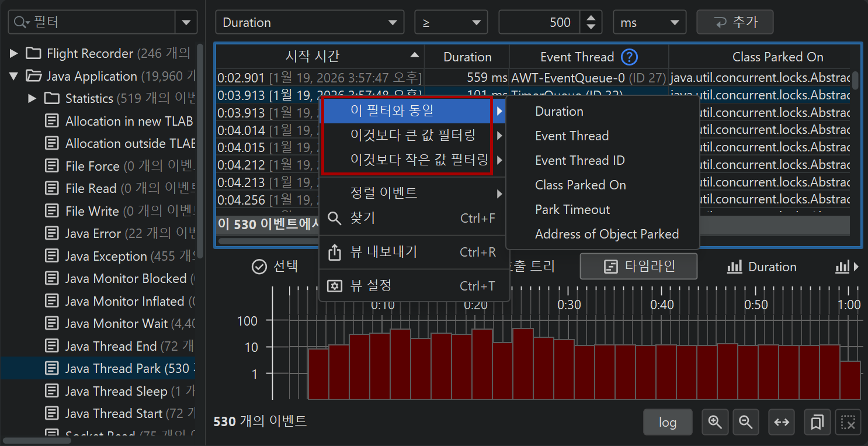Image resolution: width=868 pixels, height=446 pixels.
Task: Click the clear selection dotted-box icon
Action: click(848, 421)
